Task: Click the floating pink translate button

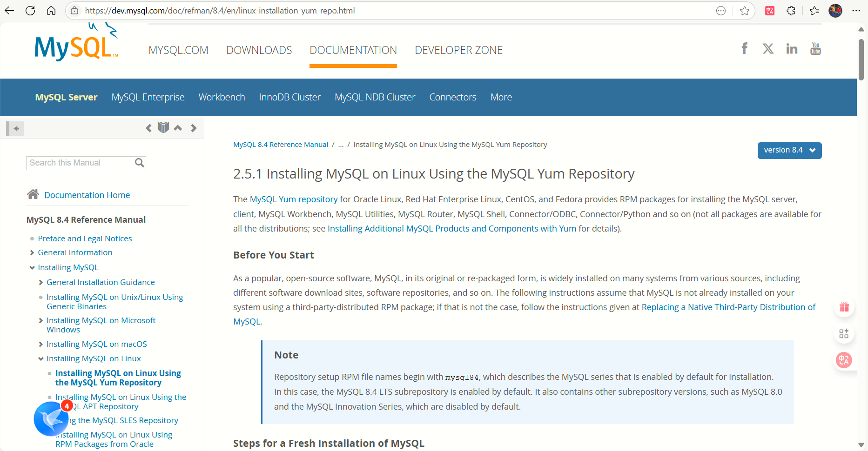Action: [844, 360]
